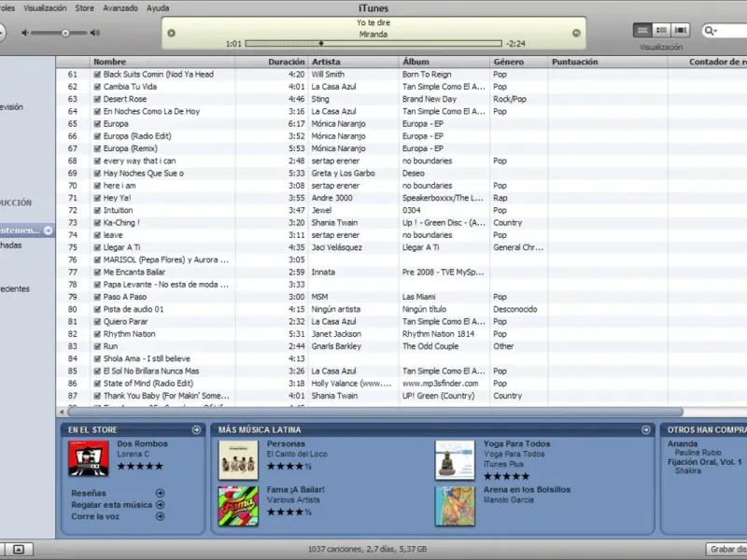Click volume low speaker icon
Screen dimensions: 747x560
[x=25, y=33]
